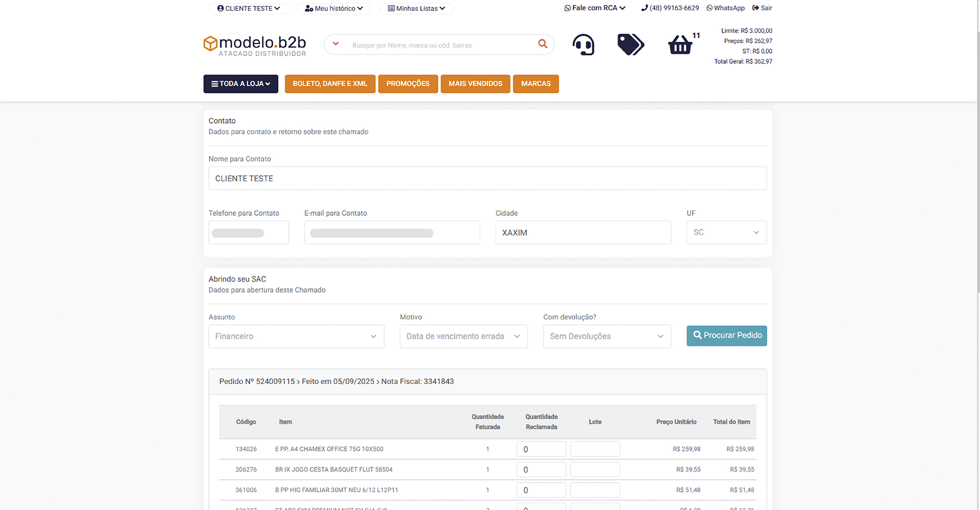Open the price tags promotions icon
This screenshot has height=510, width=980.
630,45
